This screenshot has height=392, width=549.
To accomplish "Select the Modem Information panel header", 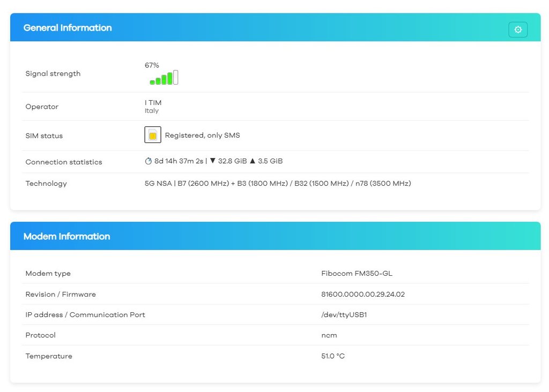I will point(66,236).
